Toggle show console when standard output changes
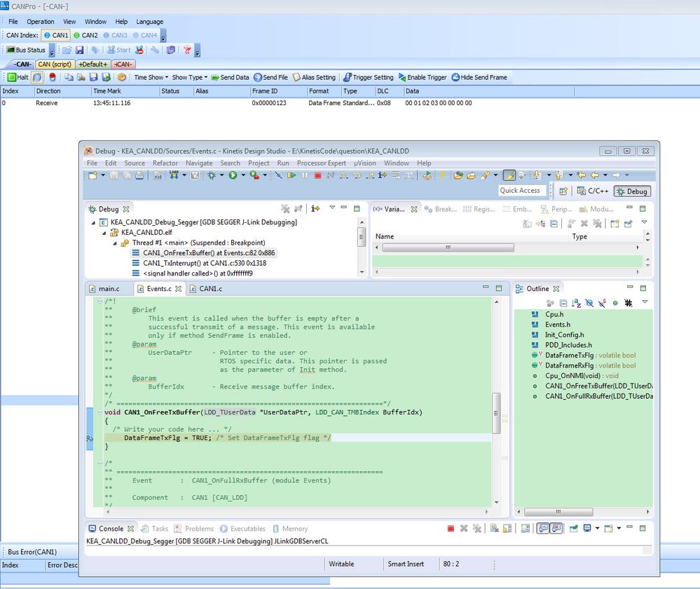Image resolution: width=700 pixels, height=589 pixels. click(x=542, y=529)
